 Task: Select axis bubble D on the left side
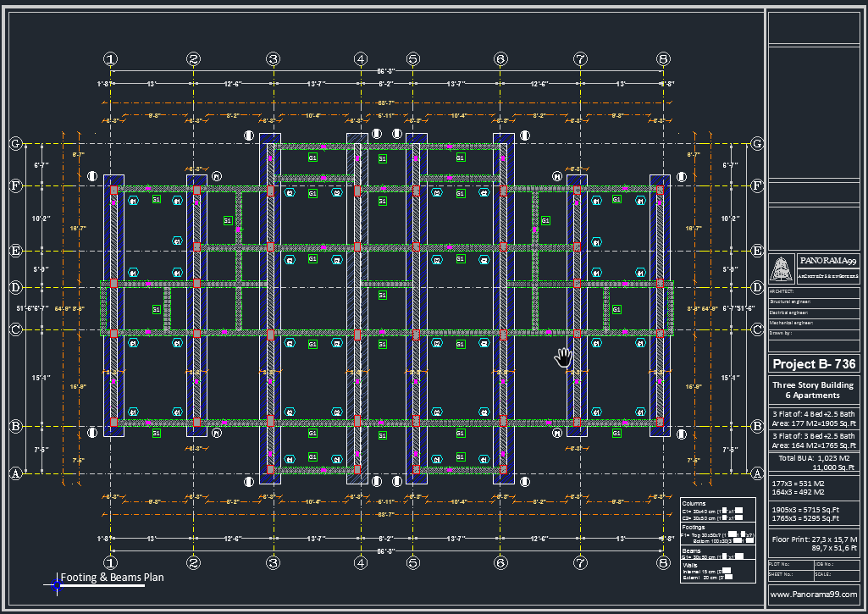click(x=16, y=287)
